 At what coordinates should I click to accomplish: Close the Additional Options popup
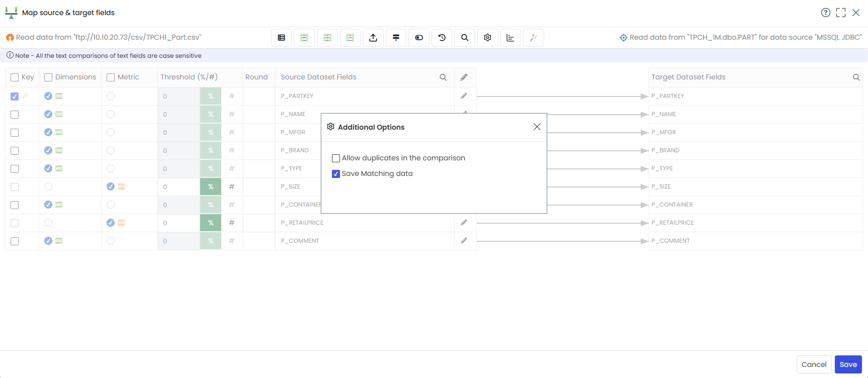click(x=537, y=127)
